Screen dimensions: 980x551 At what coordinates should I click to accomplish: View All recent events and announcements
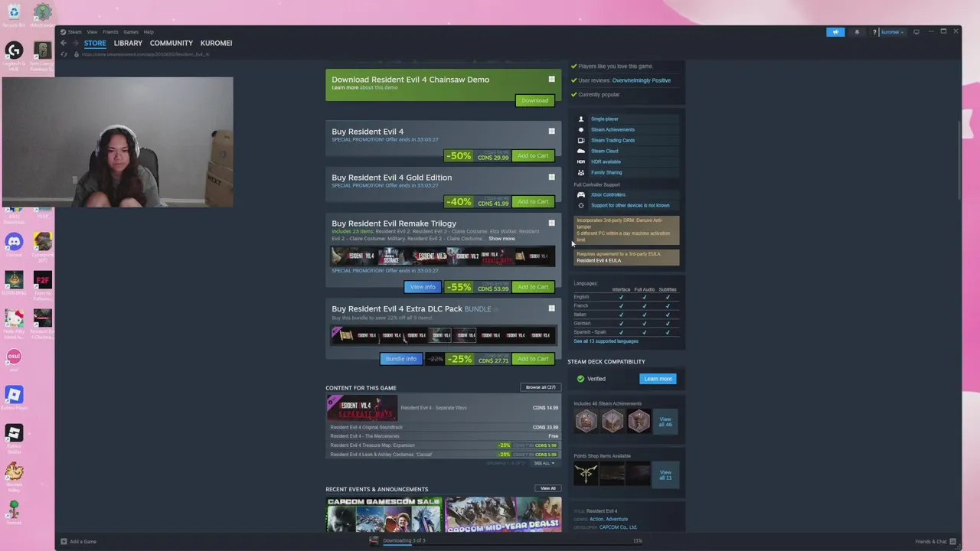coord(548,489)
